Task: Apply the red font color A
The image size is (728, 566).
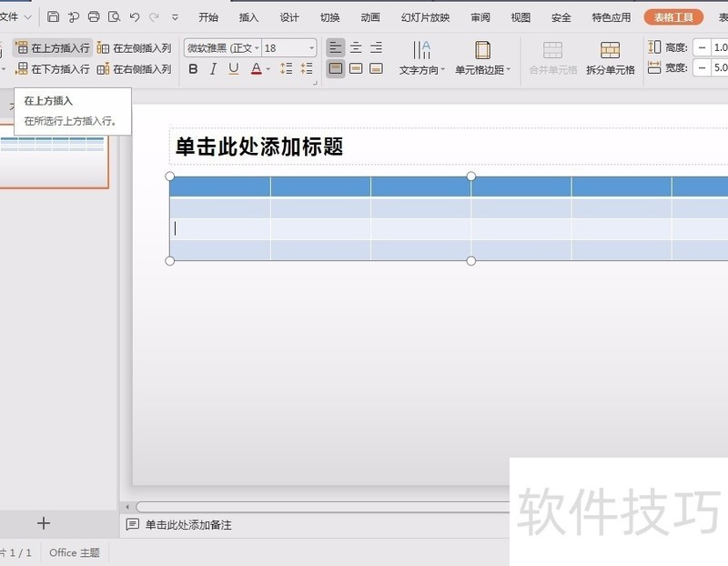Action: point(256,69)
